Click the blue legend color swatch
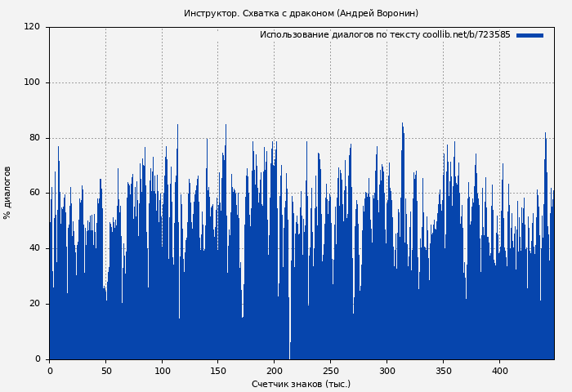572x392 pixels. click(530, 35)
